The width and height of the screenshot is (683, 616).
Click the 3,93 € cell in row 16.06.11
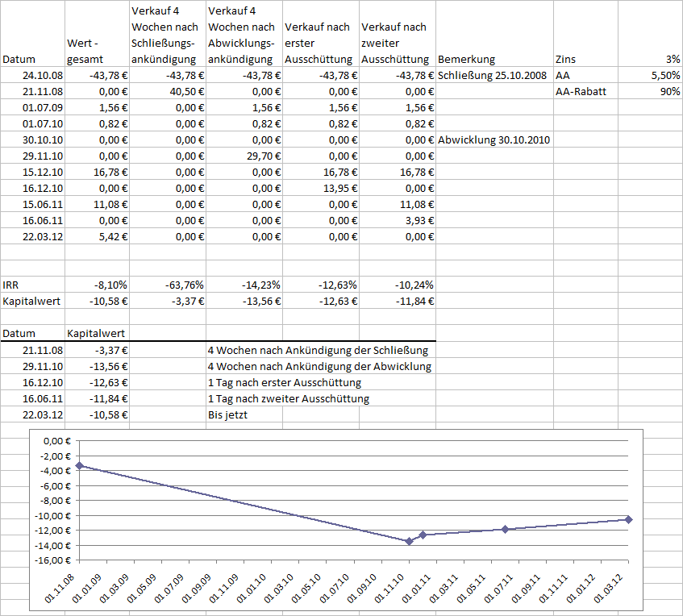[398, 220]
